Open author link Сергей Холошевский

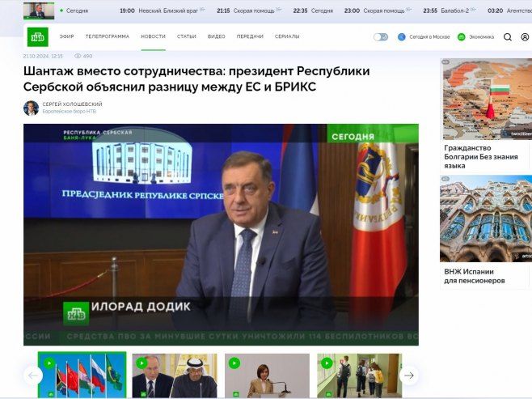point(72,104)
